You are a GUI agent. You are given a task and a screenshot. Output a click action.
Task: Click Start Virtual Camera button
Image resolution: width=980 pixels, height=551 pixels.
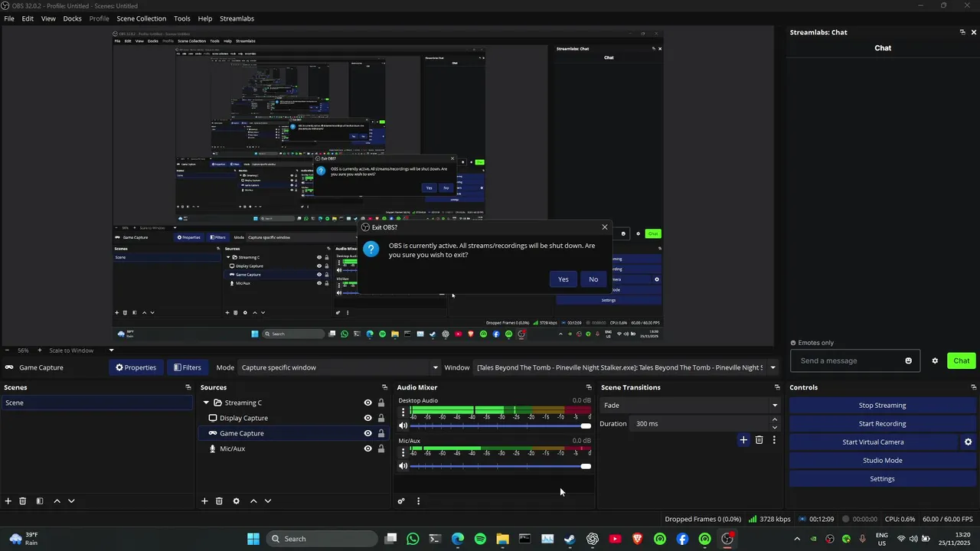tap(873, 442)
